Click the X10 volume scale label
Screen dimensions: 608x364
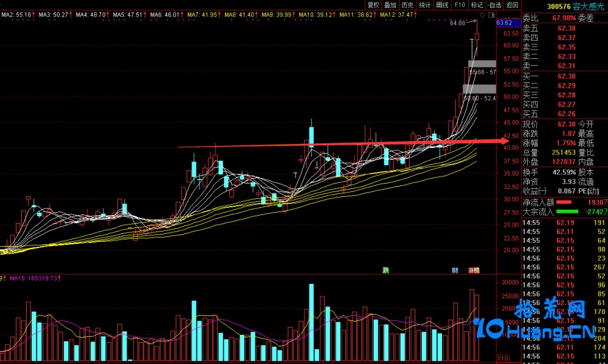tap(503, 358)
